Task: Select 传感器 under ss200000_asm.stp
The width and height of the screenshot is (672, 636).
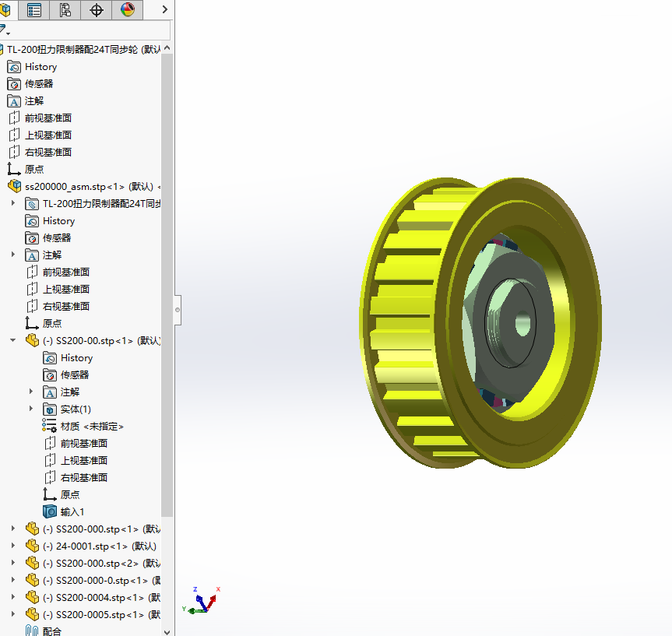Action: [x=48, y=238]
